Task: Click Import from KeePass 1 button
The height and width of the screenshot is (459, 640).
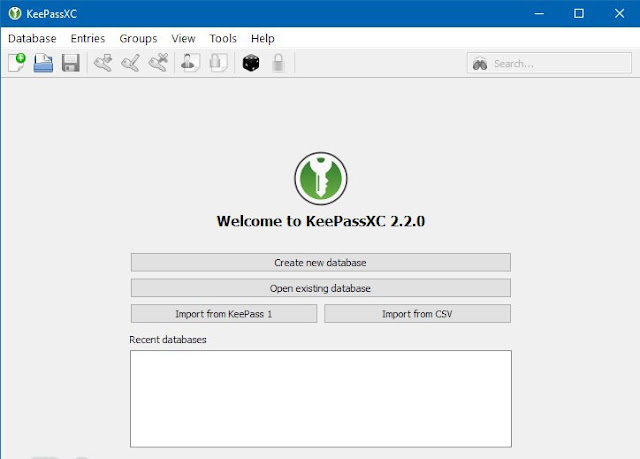Action: tap(224, 314)
